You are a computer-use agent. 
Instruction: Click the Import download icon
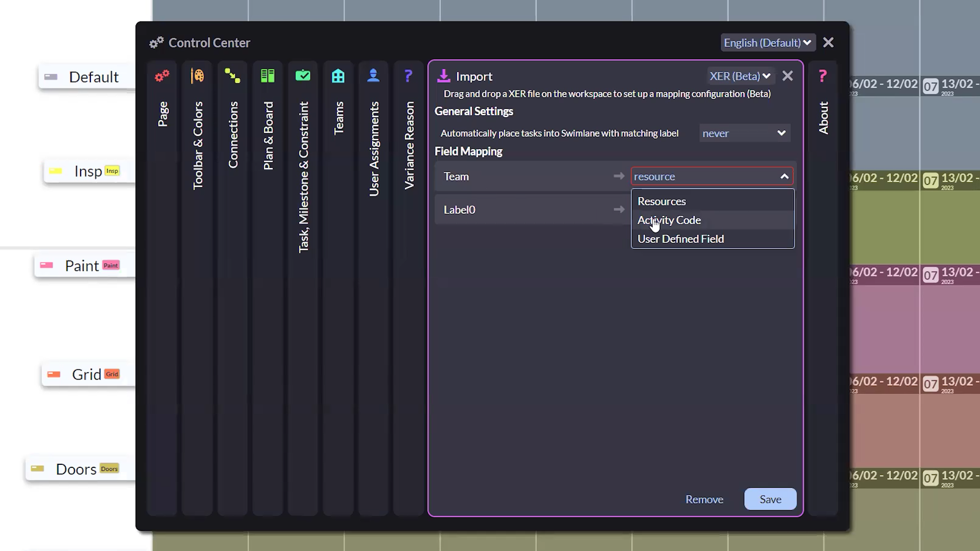pyautogui.click(x=444, y=76)
